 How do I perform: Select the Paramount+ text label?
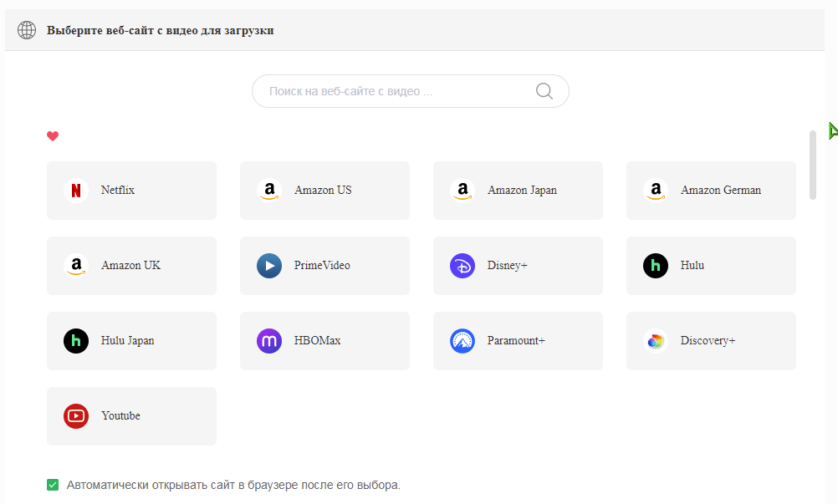pyautogui.click(x=516, y=341)
